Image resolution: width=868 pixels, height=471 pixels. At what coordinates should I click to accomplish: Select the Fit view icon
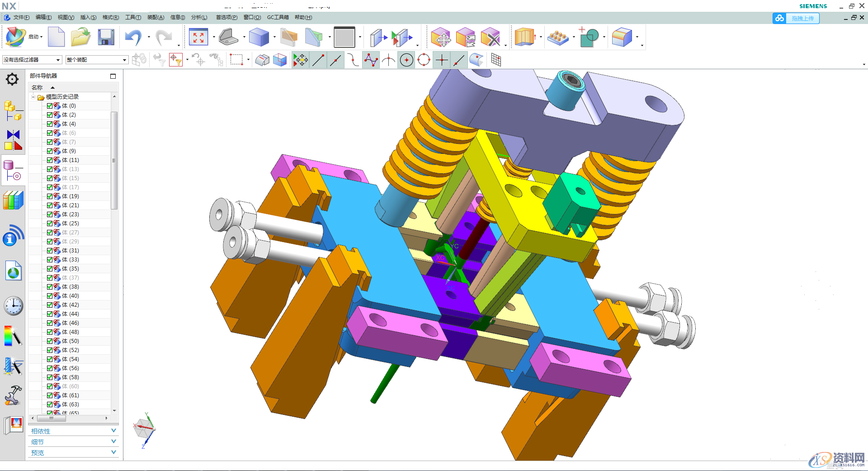coord(198,37)
